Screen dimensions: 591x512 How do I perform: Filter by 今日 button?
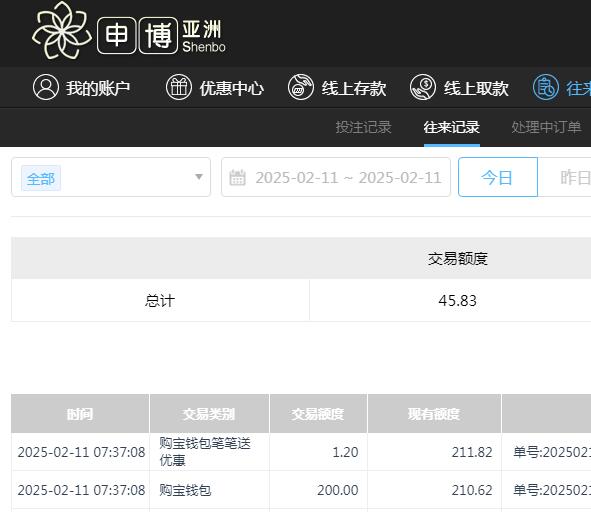click(x=498, y=177)
